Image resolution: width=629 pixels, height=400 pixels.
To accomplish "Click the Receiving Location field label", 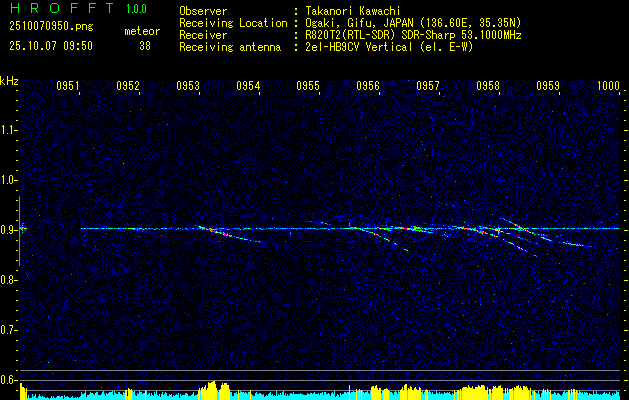I will 233,23.
